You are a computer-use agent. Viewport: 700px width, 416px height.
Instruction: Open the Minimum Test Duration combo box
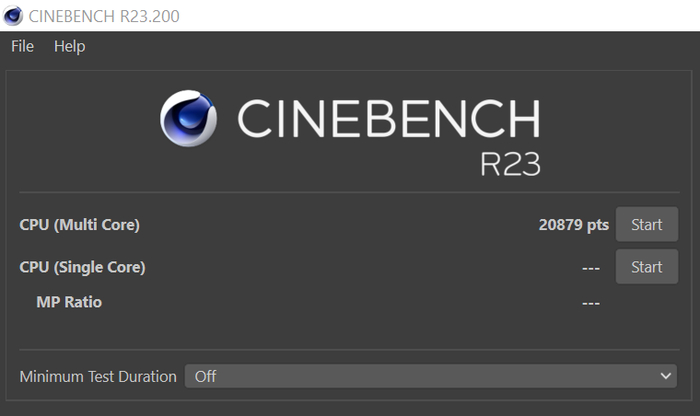[430, 376]
